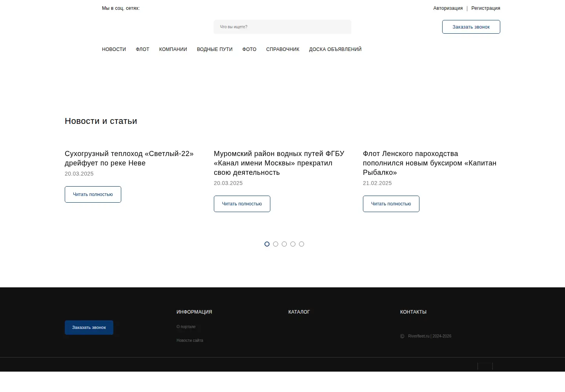Image resolution: width=565 pixels, height=392 pixels.
Task: Go to КОМПАНИИ in the navigation
Action: tap(173, 49)
